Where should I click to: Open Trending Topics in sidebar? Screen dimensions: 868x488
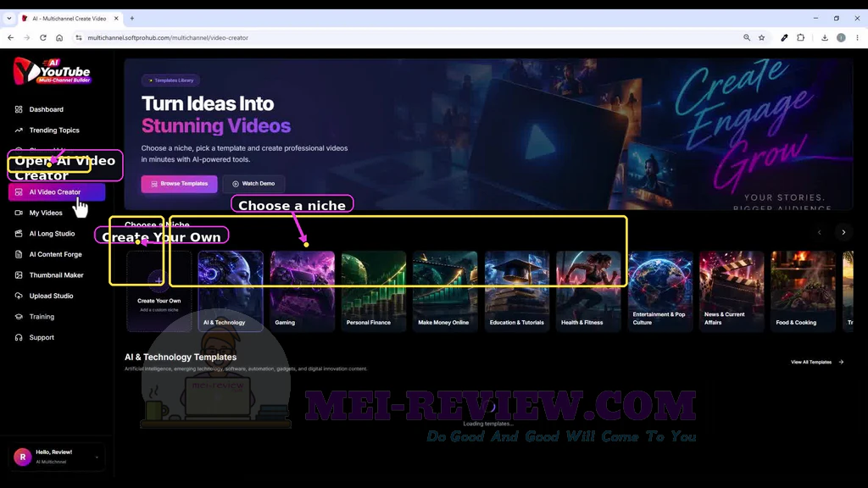[54, 130]
